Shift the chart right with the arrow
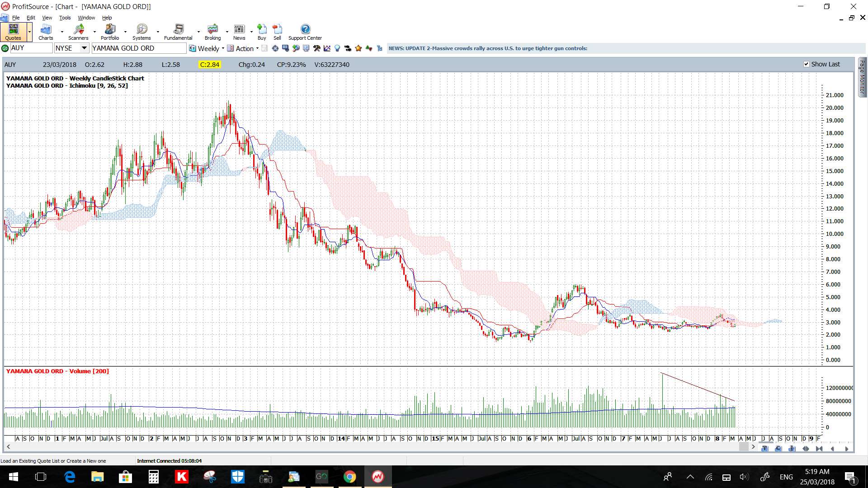Screen dimensions: 868x488 [847, 449]
